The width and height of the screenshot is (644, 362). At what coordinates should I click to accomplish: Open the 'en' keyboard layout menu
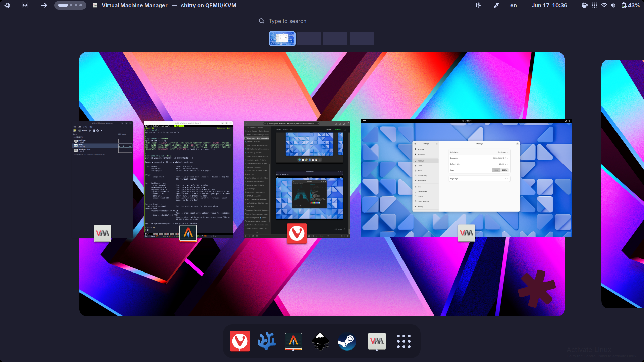pos(514,5)
